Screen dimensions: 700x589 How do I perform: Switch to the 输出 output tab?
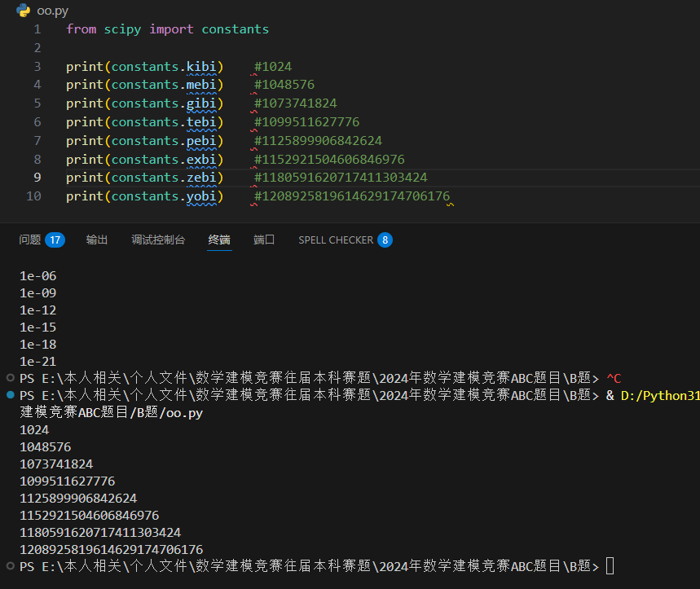tap(97, 240)
